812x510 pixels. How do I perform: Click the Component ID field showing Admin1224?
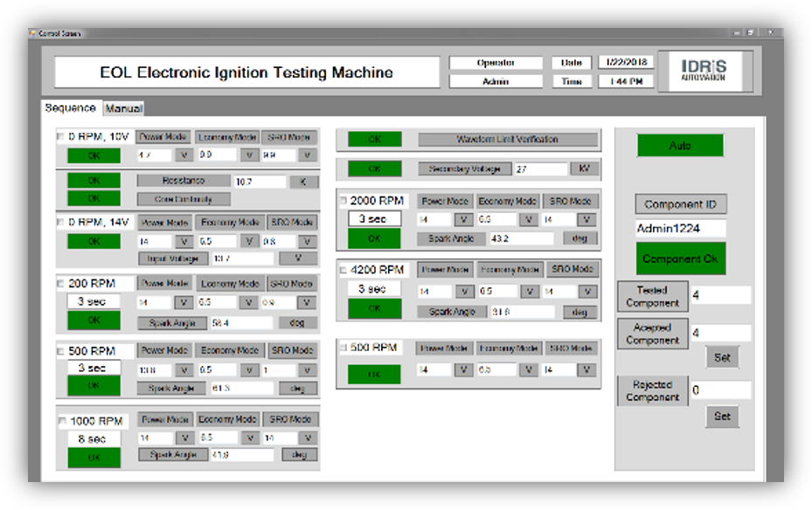(x=681, y=228)
